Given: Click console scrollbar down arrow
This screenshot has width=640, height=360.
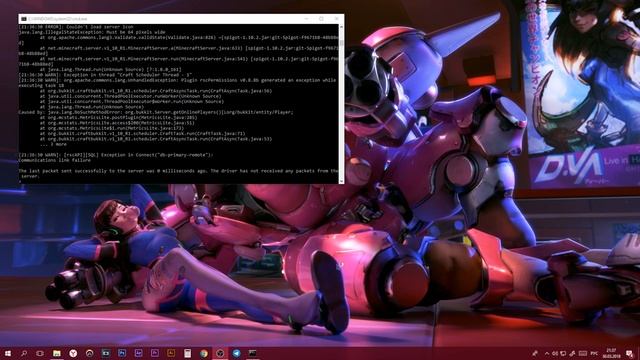Looking at the screenshot, I should point(342,181).
